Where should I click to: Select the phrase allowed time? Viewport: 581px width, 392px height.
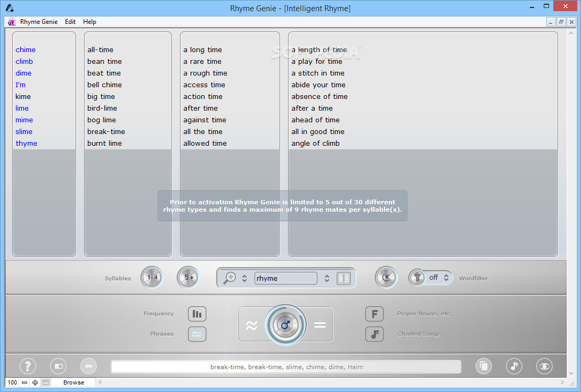coord(205,143)
